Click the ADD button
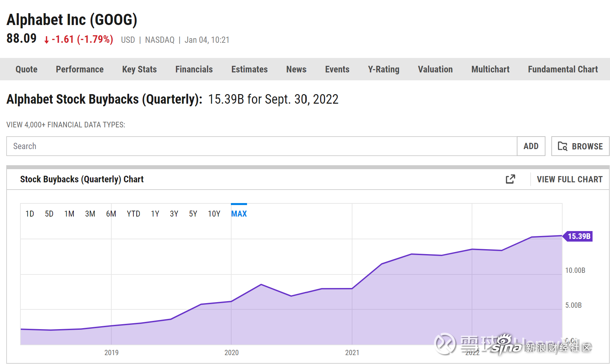The height and width of the screenshot is (364, 610). pyautogui.click(x=531, y=146)
